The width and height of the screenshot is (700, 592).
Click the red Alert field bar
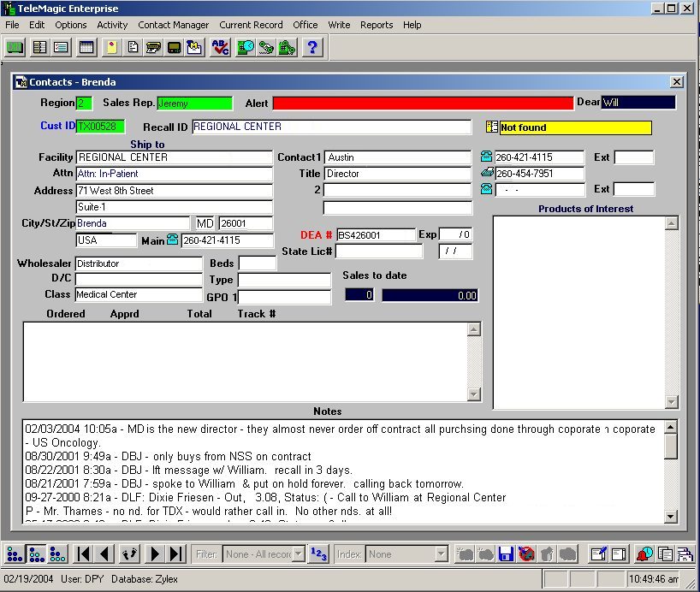423,104
